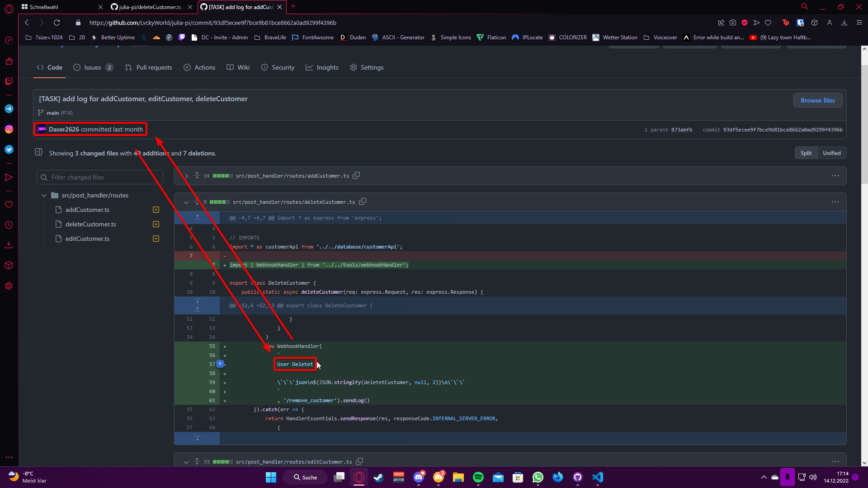Open the addCustomer.ts three-dot options menu

[835, 176]
